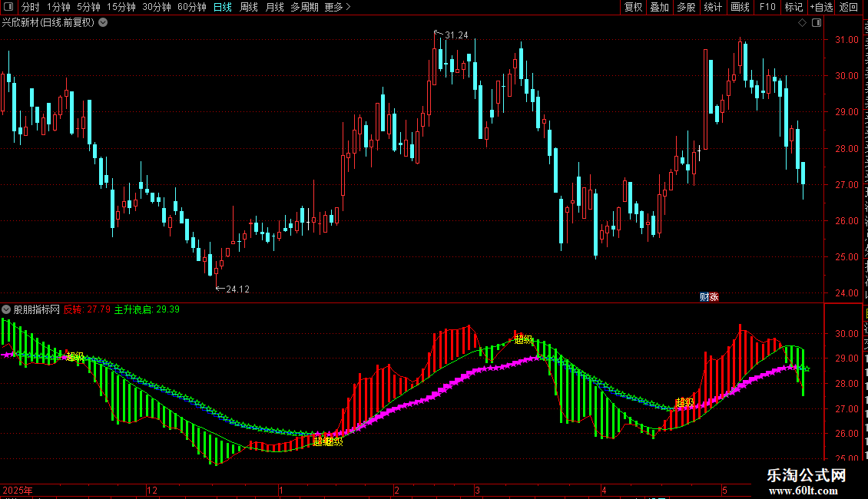Click the 24.12 low price annotation
This screenshot has height=499, width=868.
237,289
